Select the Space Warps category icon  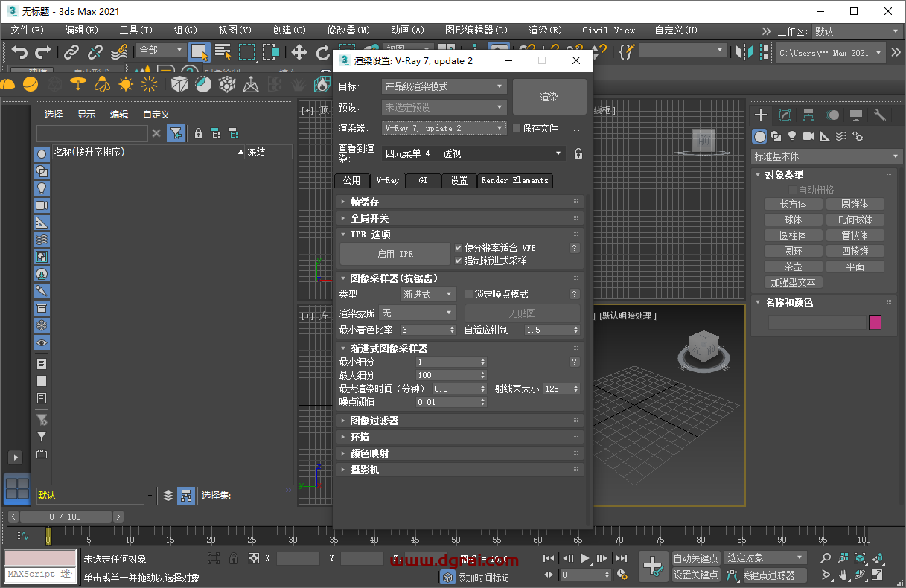[x=841, y=136]
